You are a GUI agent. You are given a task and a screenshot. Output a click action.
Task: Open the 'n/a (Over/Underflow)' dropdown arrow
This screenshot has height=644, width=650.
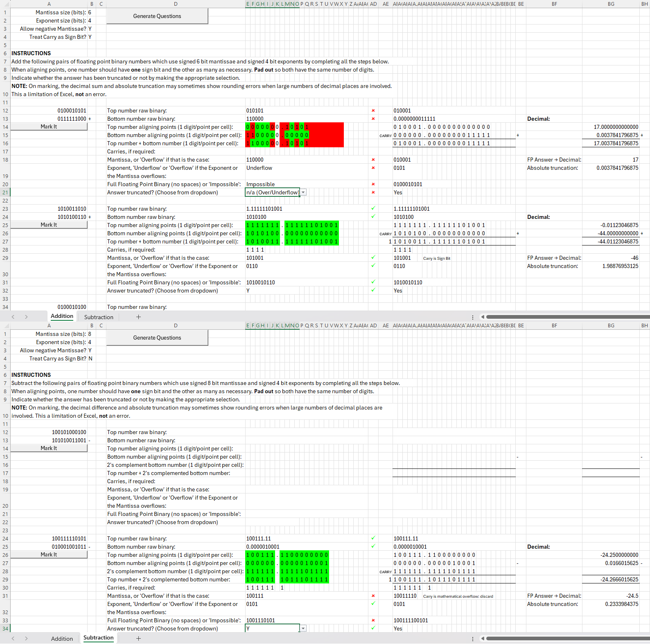[303, 192]
